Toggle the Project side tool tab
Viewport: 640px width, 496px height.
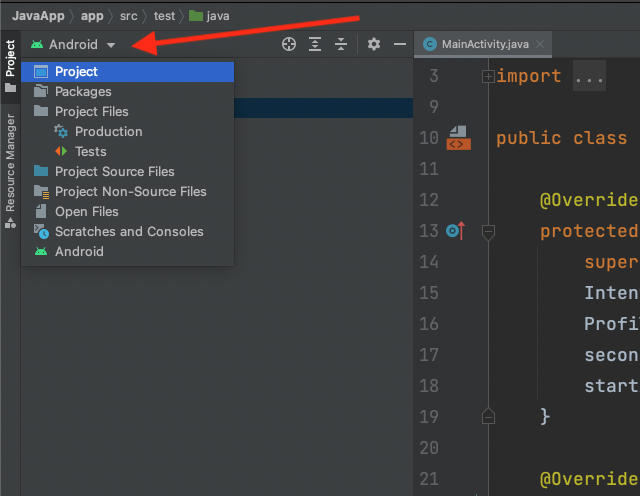click(10, 67)
